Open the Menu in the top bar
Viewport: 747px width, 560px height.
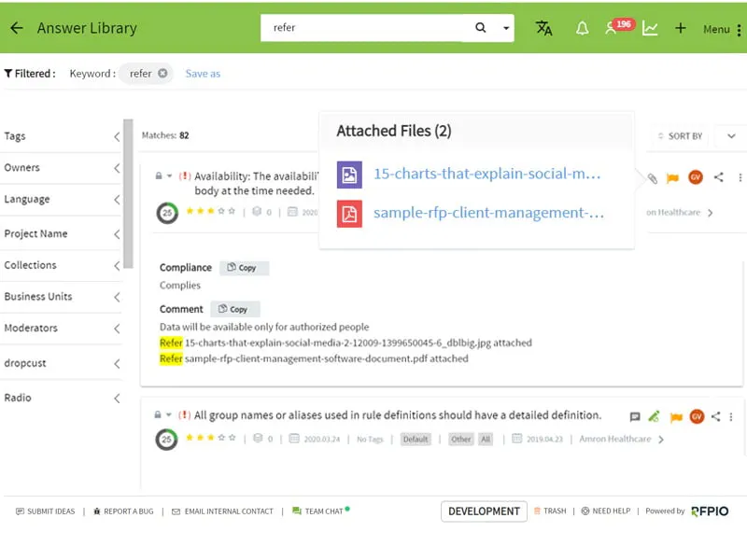(715, 29)
